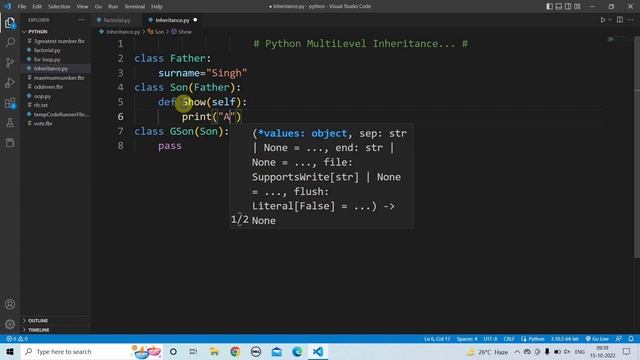Open Inheritance.py in the explorer
This screenshot has width=640, height=360.
coord(51,69)
